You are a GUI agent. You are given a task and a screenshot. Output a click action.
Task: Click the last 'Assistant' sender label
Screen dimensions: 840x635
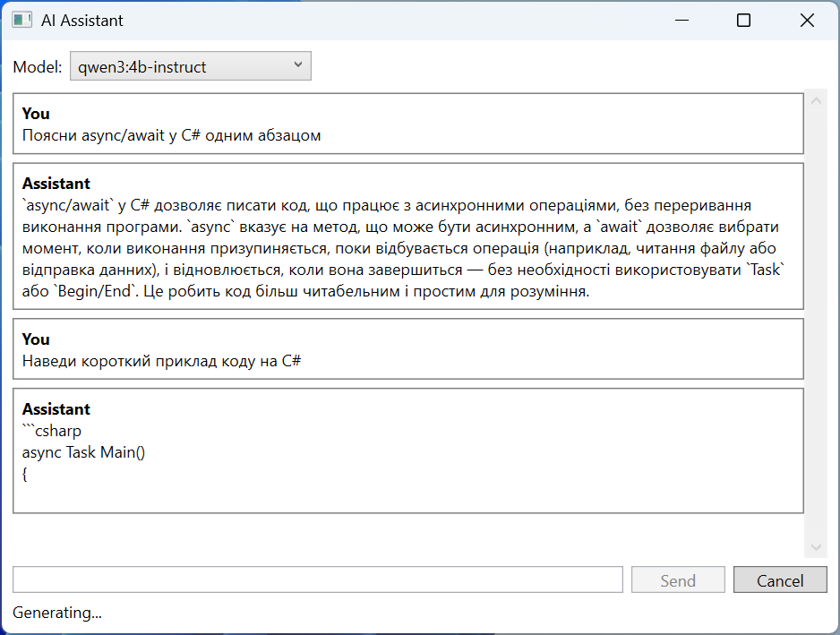pos(56,409)
